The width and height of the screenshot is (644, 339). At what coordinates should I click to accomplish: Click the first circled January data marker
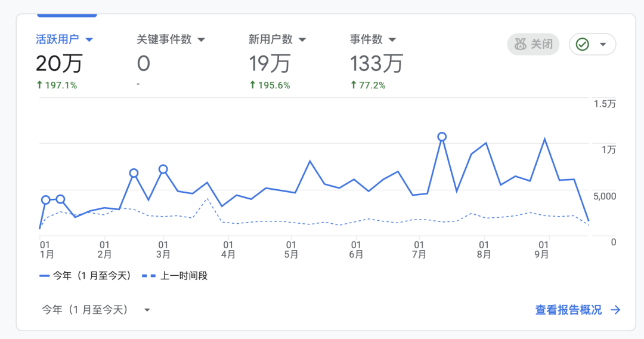click(x=45, y=200)
